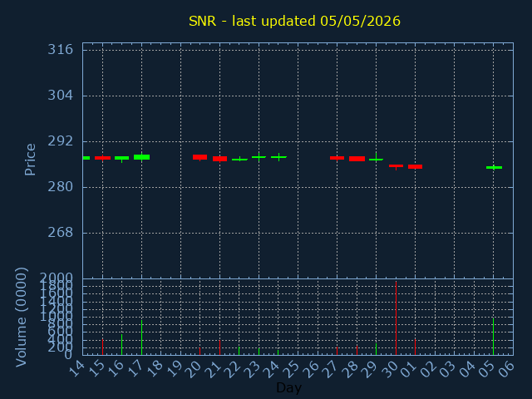Click the day label 26 on x-axis
Screen dimensions: 532x399
pyautogui.click(x=312, y=369)
